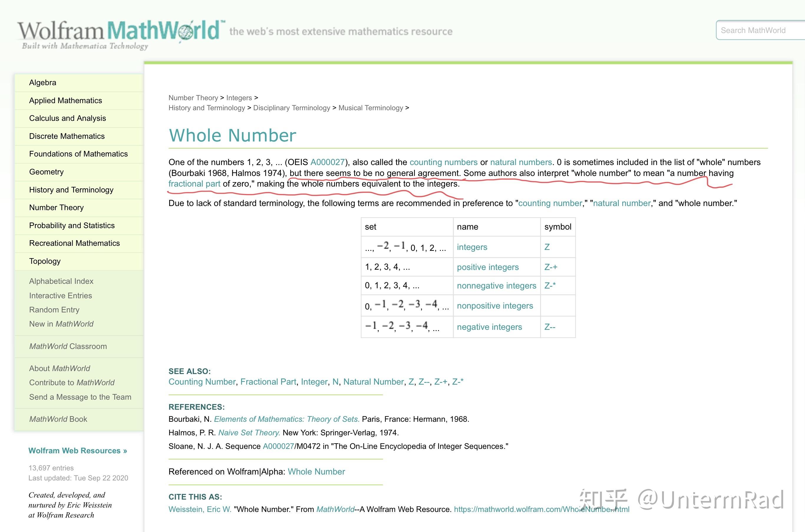This screenshot has width=805, height=532.
Task: Open OEIS A000027 link in the intro paragraph
Action: pyautogui.click(x=328, y=162)
